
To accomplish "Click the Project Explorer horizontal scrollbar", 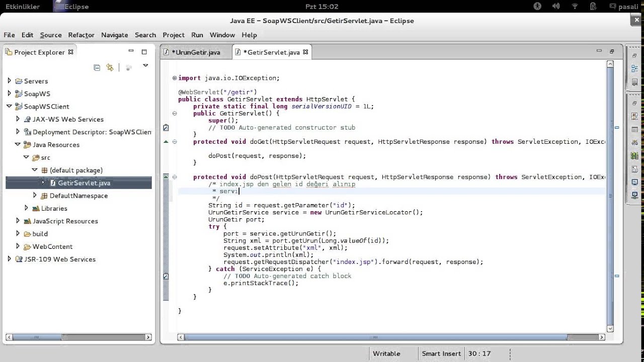I will point(78,337).
